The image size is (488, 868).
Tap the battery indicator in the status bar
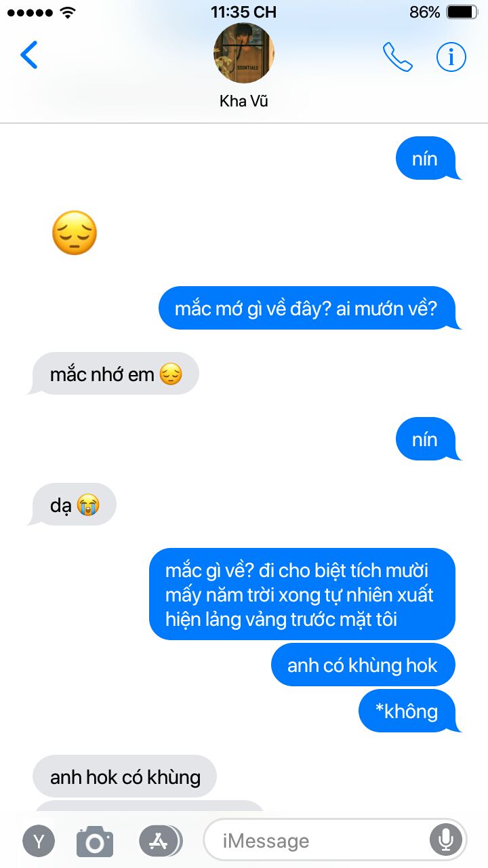click(462, 12)
